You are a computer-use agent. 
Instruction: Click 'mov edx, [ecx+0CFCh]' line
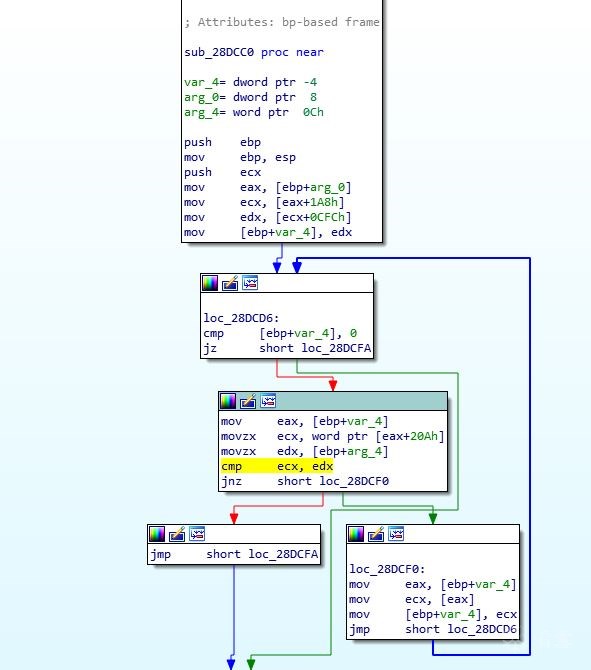(x=268, y=217)
